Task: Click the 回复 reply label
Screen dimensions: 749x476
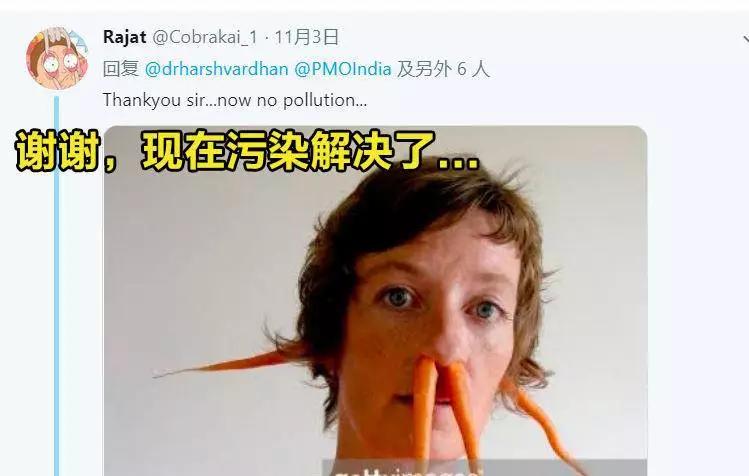Action: pos(120,69)
